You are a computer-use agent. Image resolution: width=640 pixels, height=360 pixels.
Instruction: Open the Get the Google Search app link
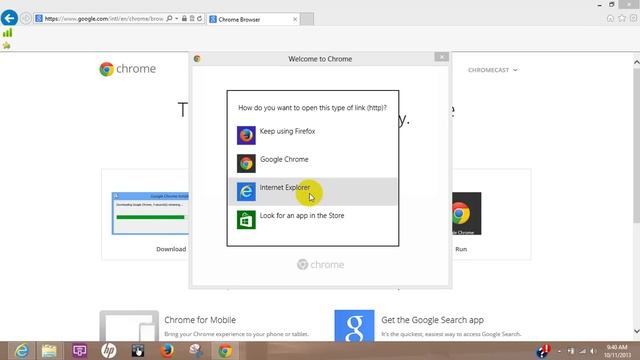click(432, 320)
